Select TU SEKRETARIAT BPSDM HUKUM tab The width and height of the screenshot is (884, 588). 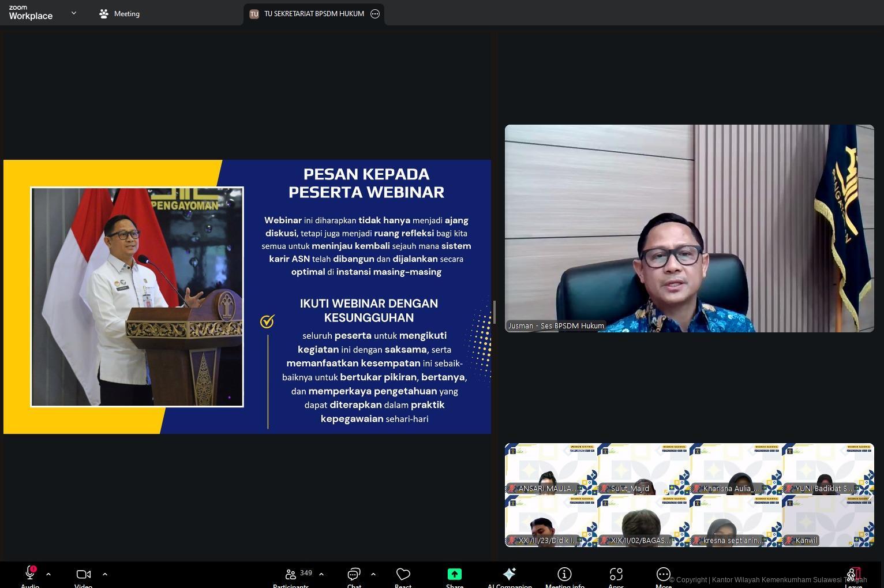pos(308,14)
